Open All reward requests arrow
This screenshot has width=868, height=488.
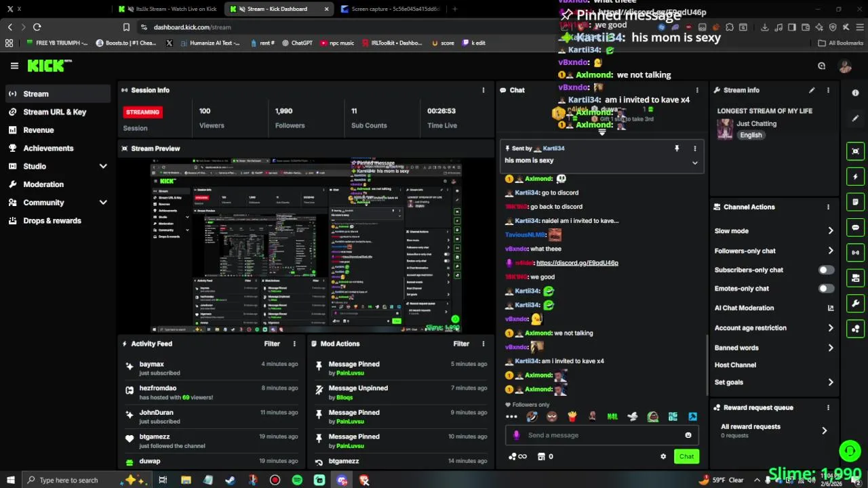click(x=825, y=430)
